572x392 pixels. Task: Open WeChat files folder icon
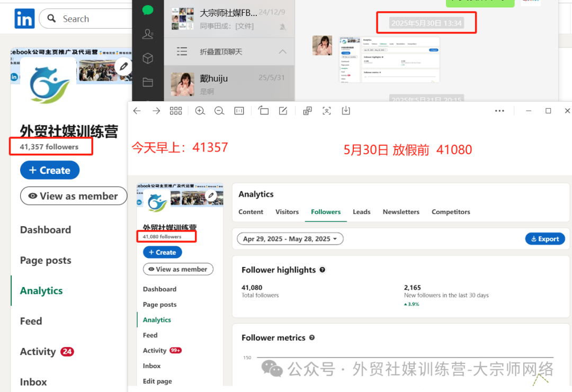(x=148, y=83)
